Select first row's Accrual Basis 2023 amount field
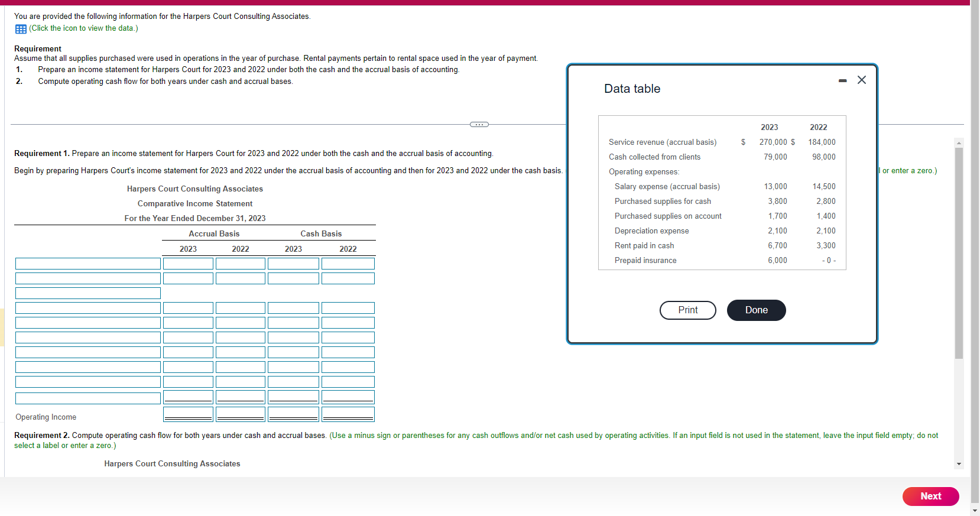 (x=188, y=264)
